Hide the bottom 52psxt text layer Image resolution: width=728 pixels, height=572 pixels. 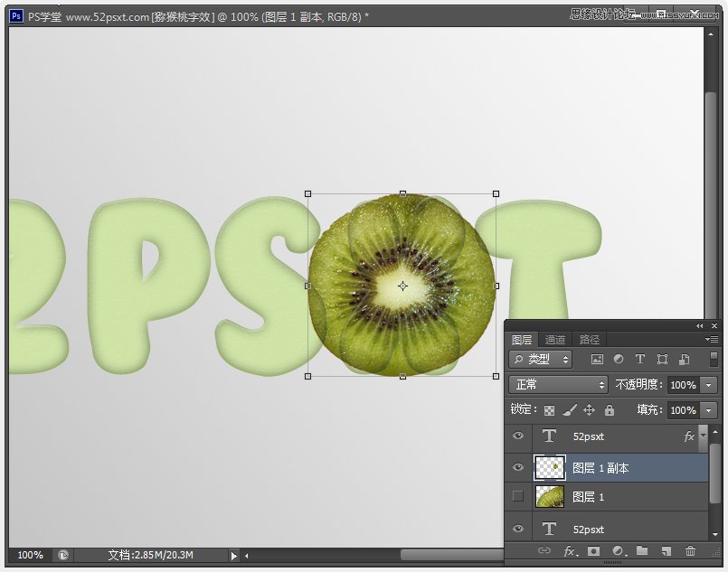tap(518, 529)
